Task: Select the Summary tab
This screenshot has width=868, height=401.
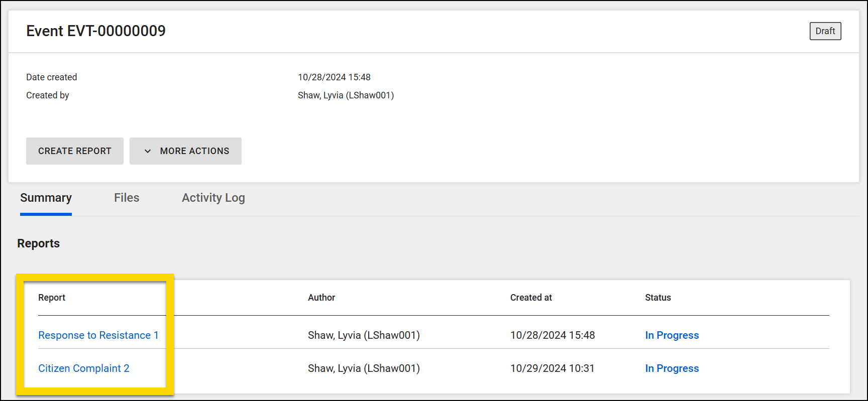Action: point(46,197)
